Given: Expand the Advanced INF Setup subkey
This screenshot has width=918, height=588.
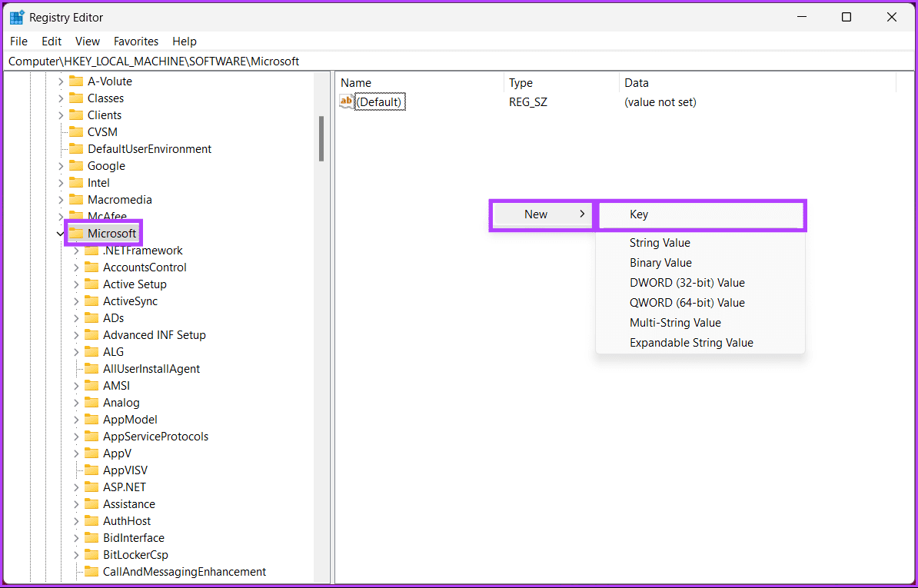Looking at the screenshot, I should coord(76,335).
